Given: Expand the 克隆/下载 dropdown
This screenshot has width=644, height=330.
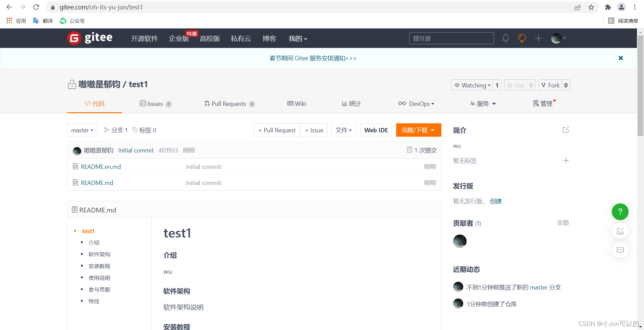Looking at the screenshot, I should coord(418,130).
